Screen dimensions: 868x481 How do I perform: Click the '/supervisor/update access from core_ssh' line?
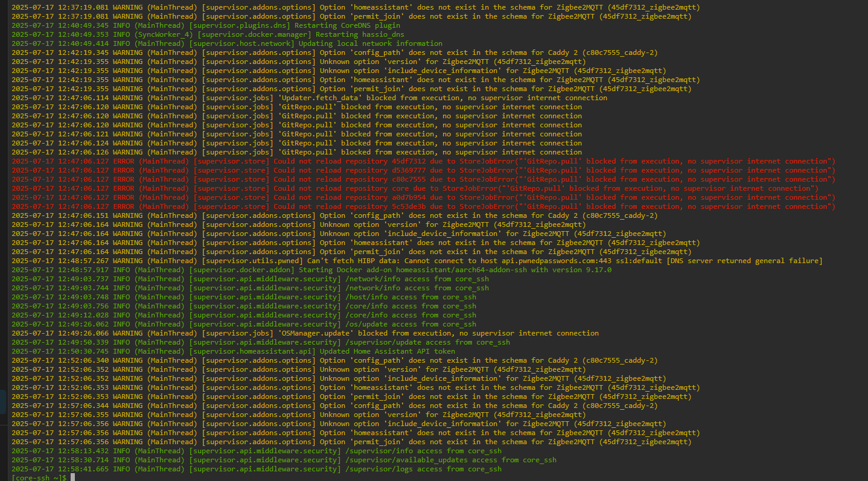pos(261,342)
